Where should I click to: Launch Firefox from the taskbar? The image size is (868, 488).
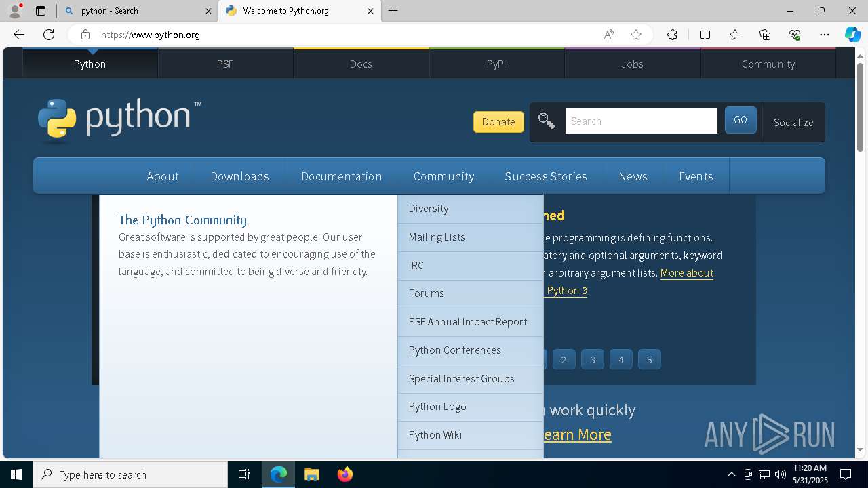344,474
